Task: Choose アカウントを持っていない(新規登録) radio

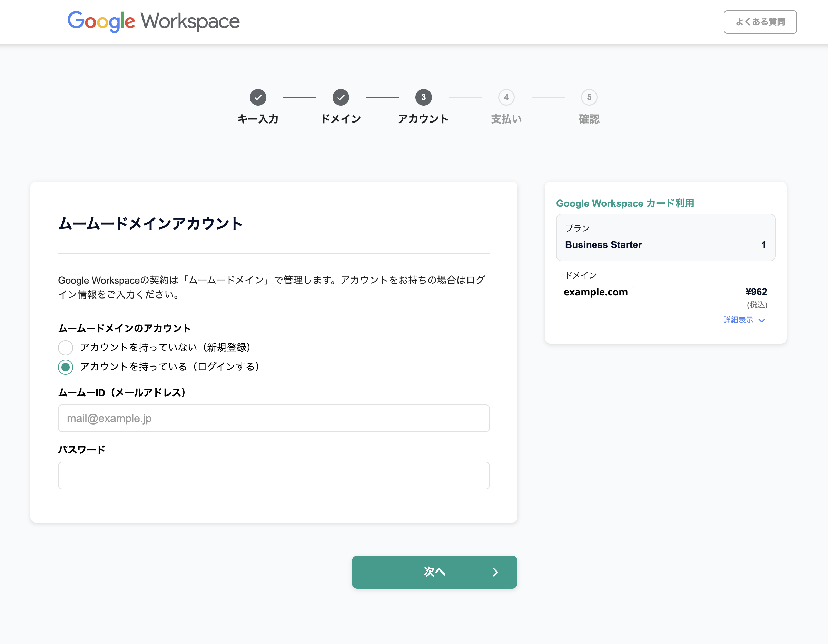Action: (66, 348)
